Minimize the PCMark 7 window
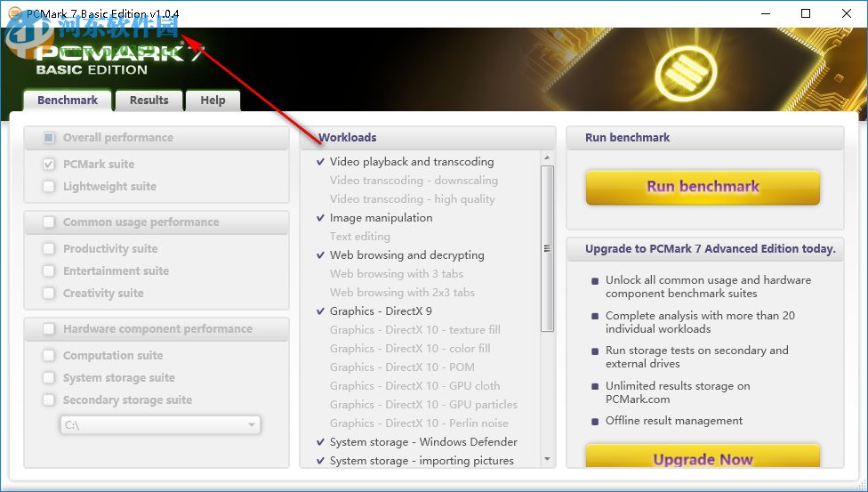Image resolution: width=868 pixels, height=492 pixels. [766, 13]
